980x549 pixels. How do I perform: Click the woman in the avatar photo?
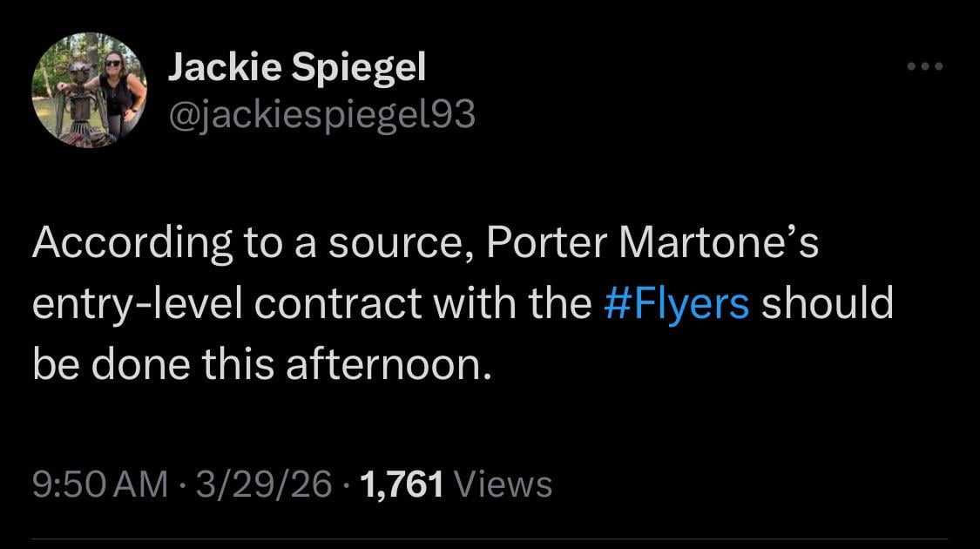click(x=116, y=87)
